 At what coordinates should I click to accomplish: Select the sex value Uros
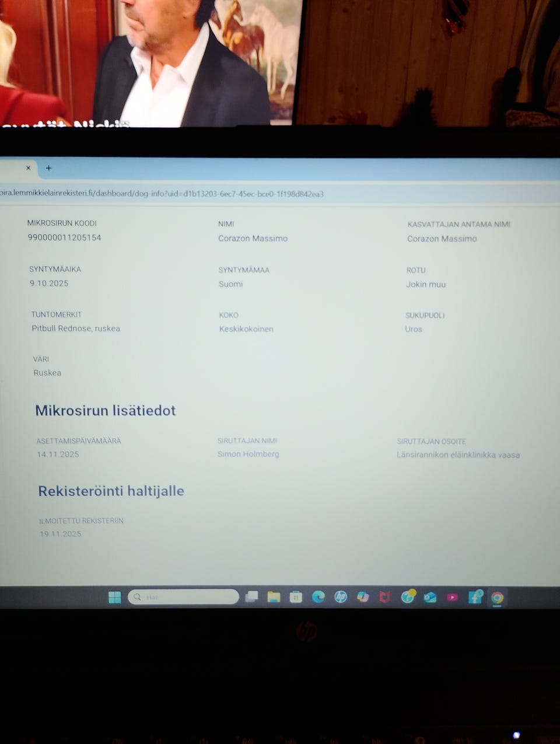[414, 329]
